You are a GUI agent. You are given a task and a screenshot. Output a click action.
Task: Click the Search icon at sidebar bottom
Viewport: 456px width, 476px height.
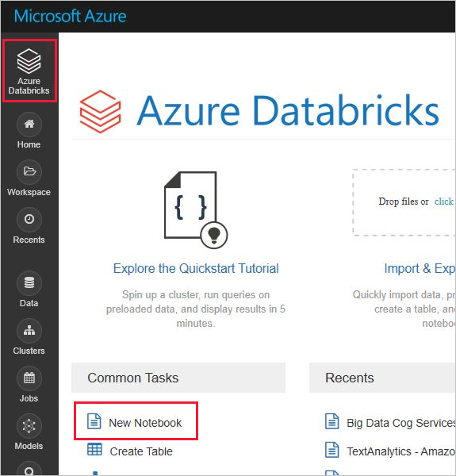29,469
